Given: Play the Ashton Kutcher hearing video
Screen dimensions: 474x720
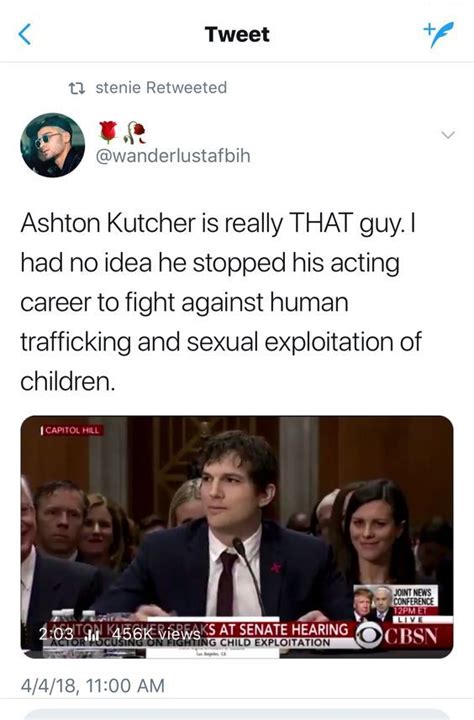Looking at the screenshot, I should click(x=237, y=537).
